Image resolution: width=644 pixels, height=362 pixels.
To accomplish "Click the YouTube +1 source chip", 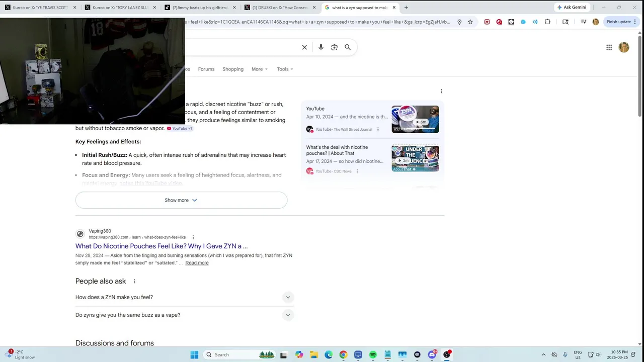I will tap(180, 128).
